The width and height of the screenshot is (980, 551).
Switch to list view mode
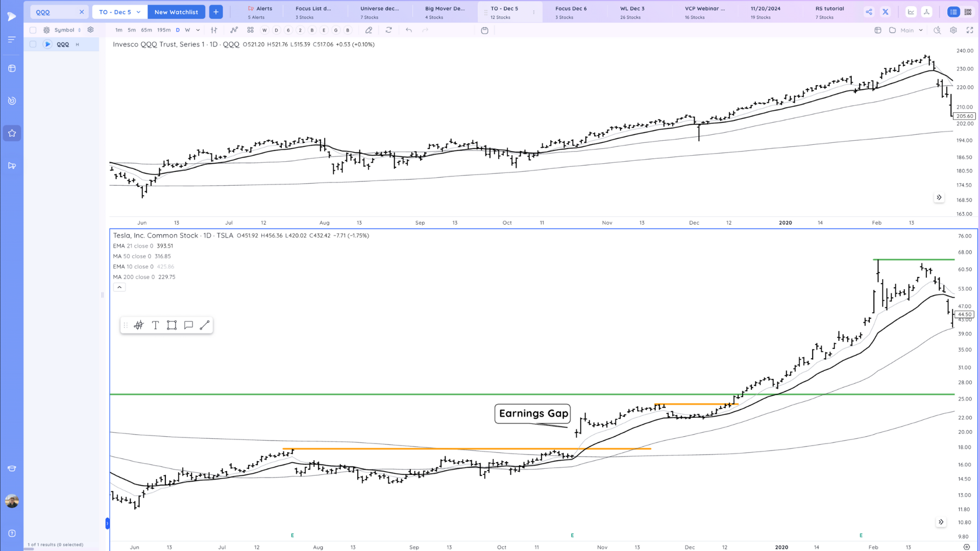tap(953, 12)
